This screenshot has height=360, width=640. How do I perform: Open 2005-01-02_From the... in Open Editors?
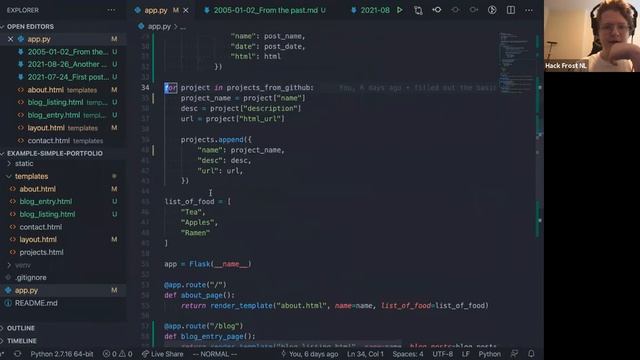tap(68, 52)
